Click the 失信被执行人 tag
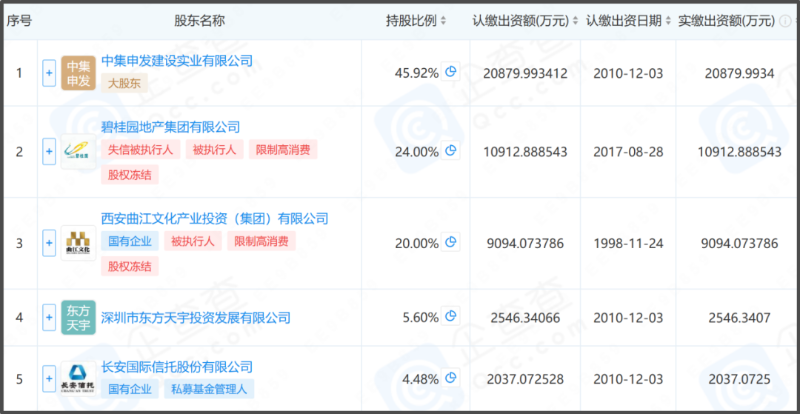The image size is (800, 414). coord(141,150)
